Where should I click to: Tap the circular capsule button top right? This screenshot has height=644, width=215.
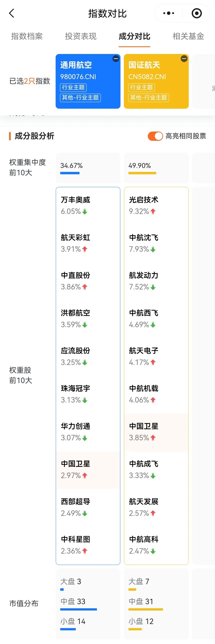pyautogui.click(x=196, y=13)
